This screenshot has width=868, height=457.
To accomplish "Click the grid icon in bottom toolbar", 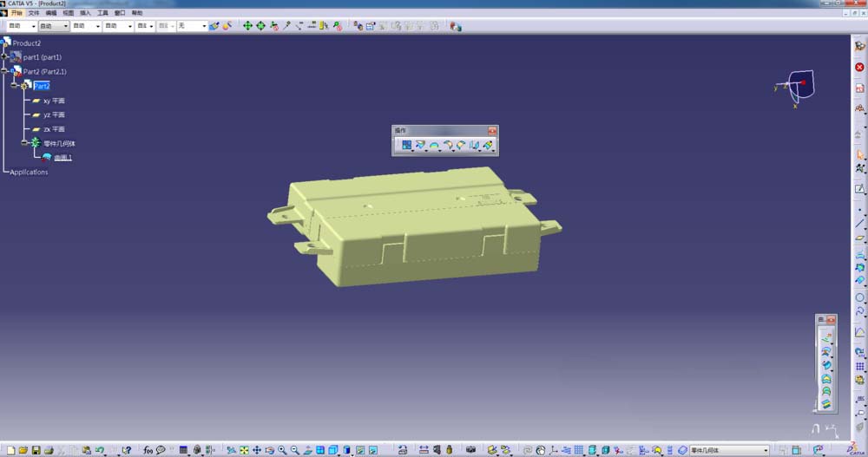I will (x=579, y=450).
